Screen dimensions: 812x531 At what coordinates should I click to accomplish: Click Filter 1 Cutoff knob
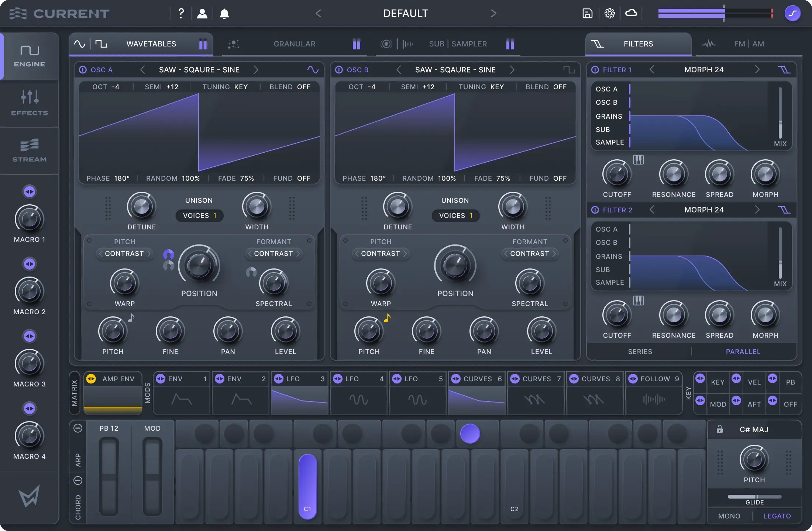point(617,174)
